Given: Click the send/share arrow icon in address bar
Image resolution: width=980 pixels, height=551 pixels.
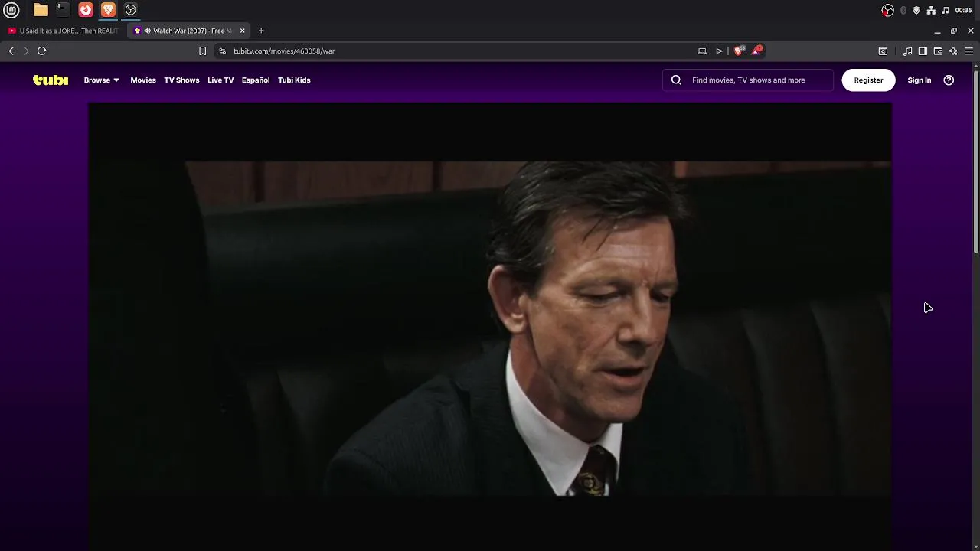Looking at the screenshot, I should click(x=719, y=51).
